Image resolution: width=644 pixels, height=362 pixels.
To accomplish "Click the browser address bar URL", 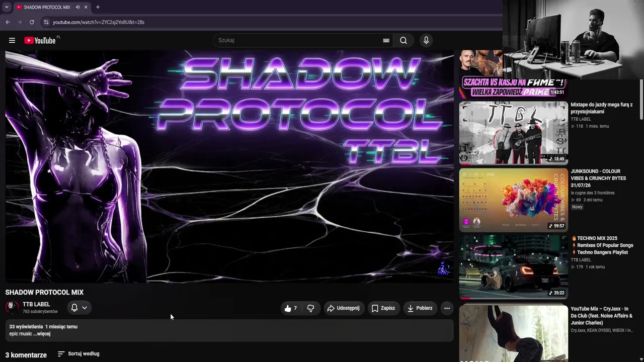I will (99, 22).
